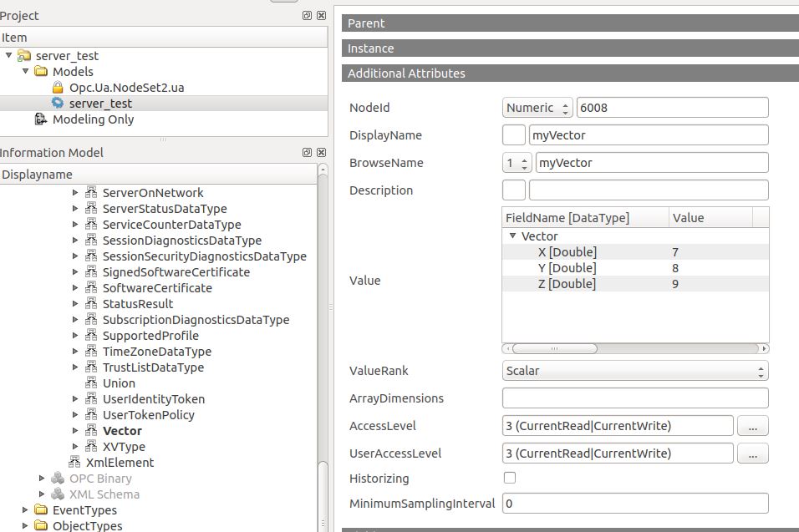The height and width of the screenshot is (532, 799).
Task: Open the AccessLevel ... options button
Action: (752, 426)
